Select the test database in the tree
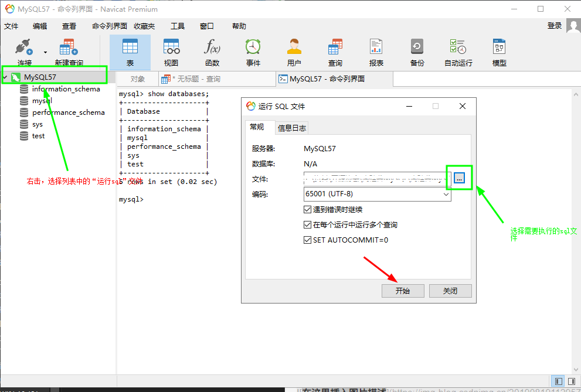 coord(38,136)
